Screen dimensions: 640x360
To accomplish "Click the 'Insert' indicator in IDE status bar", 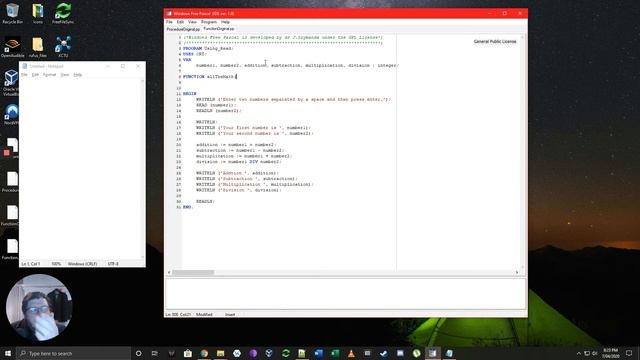I will (x=230, y=315).
